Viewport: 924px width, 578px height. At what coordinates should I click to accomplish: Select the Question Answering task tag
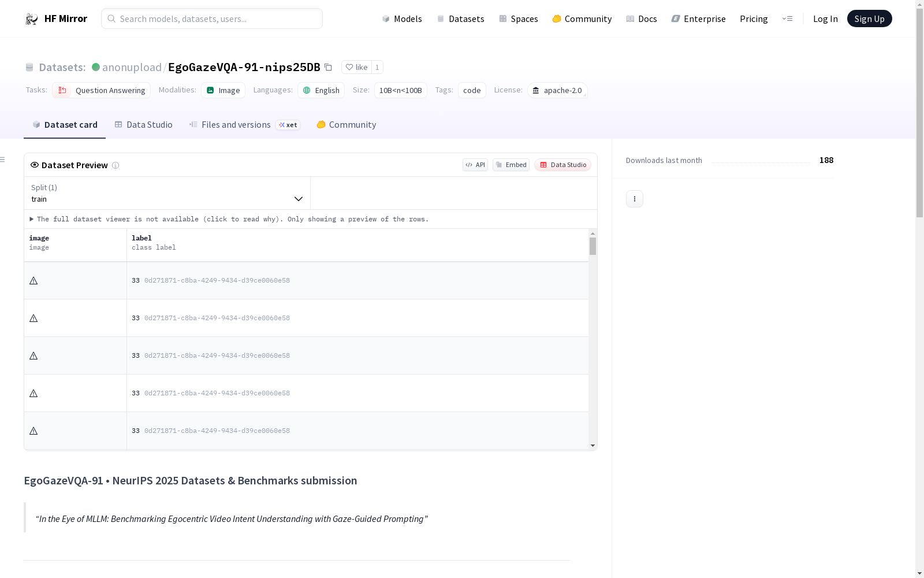click(x=102, y=90)
